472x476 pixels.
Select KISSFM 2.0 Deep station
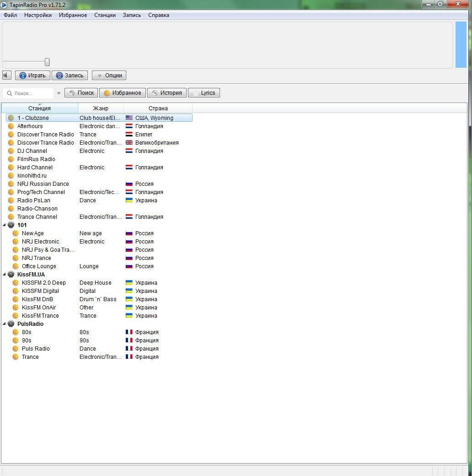[44, 283]
